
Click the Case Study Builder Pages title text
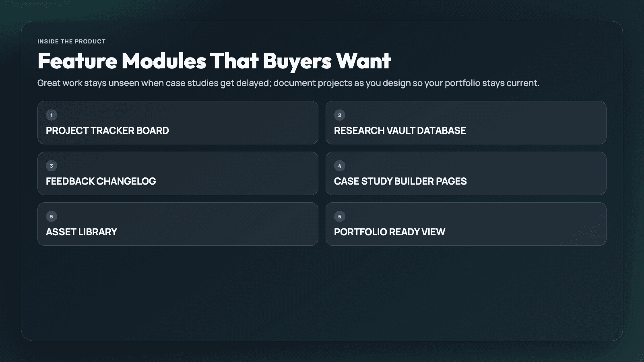pos(400,181)
